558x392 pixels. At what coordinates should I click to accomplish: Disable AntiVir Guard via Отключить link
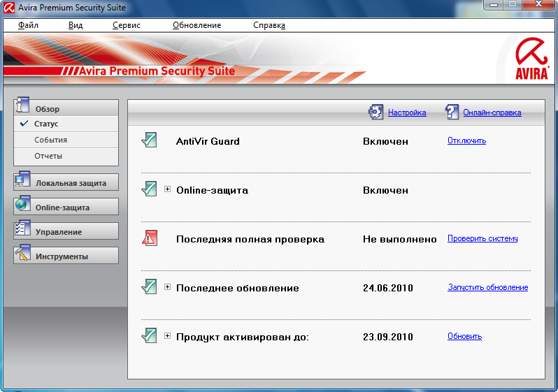pos(466,140)
